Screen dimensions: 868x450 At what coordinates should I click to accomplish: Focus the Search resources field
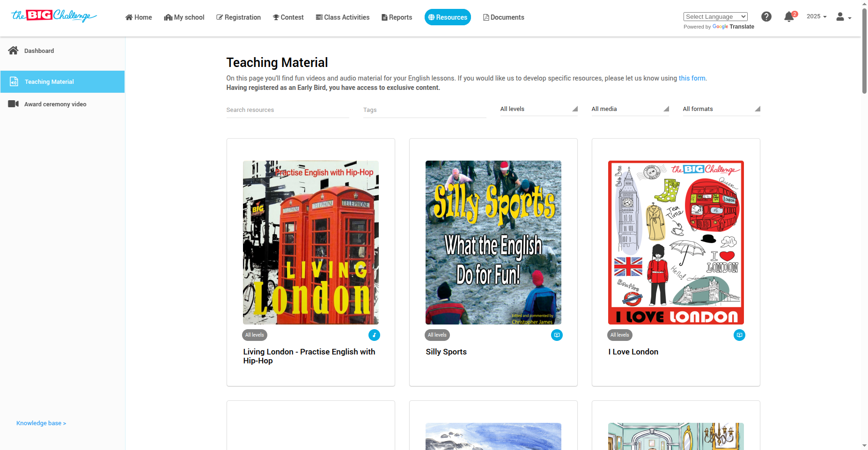tap(288, 110)
